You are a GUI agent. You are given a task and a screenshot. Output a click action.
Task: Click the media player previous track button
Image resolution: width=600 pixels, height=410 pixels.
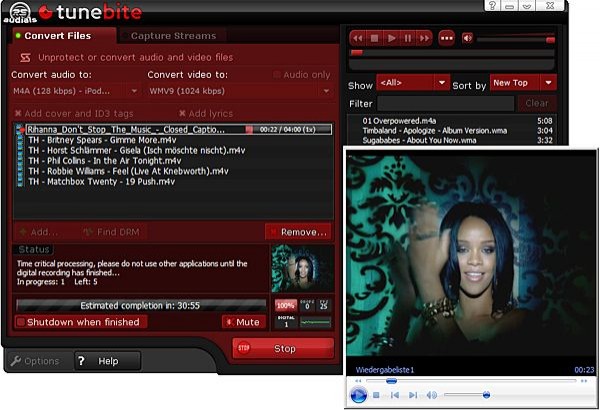pyautogui.click(x=395, y=395)
